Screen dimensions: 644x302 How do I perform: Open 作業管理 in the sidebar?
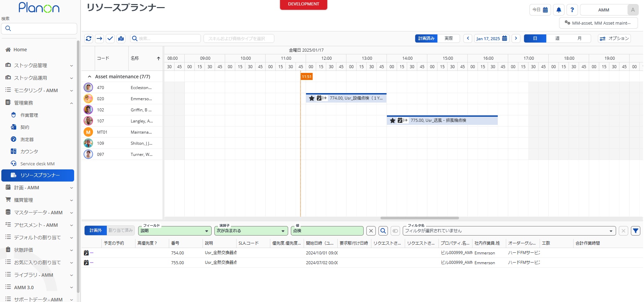[29, 115]
